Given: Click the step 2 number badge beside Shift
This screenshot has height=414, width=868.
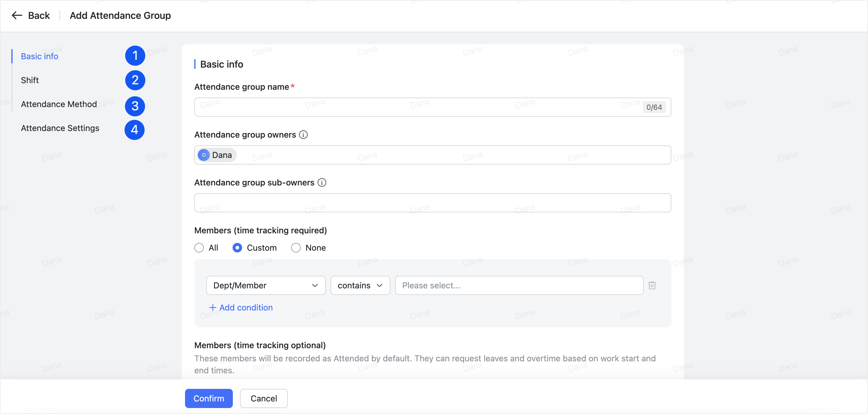Looking at the screenshot, I should pos(135,80).
